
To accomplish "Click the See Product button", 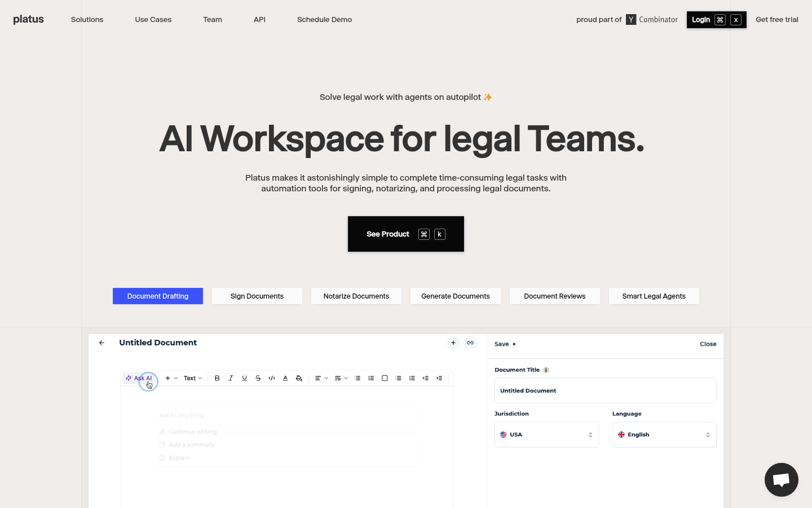I will 406,234.
